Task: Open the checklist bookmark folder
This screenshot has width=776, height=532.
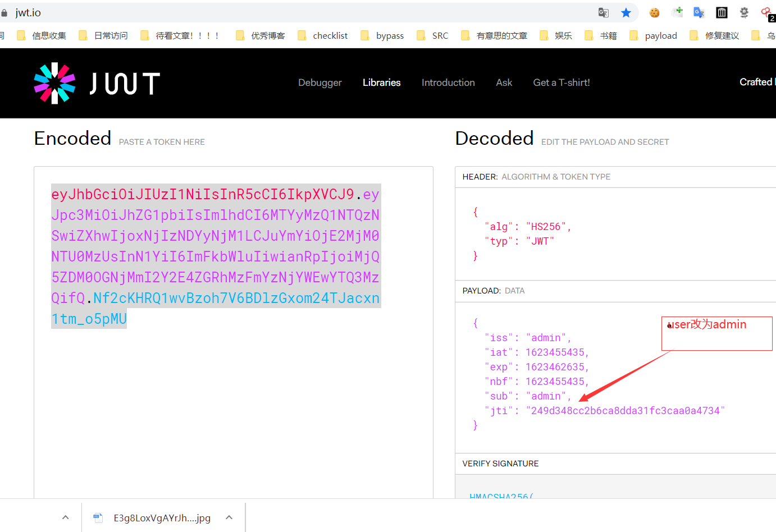Action: click(x=322, y=35)
